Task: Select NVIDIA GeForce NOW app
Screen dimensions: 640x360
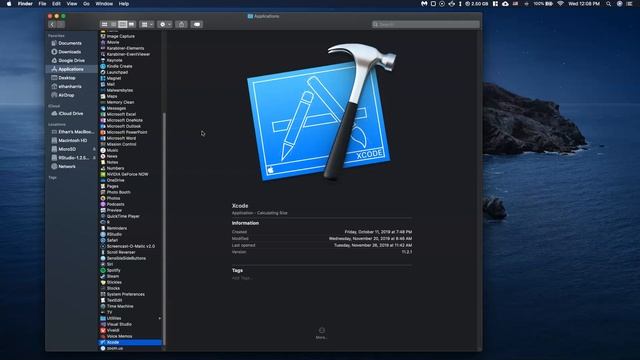Action: point(127,174)
